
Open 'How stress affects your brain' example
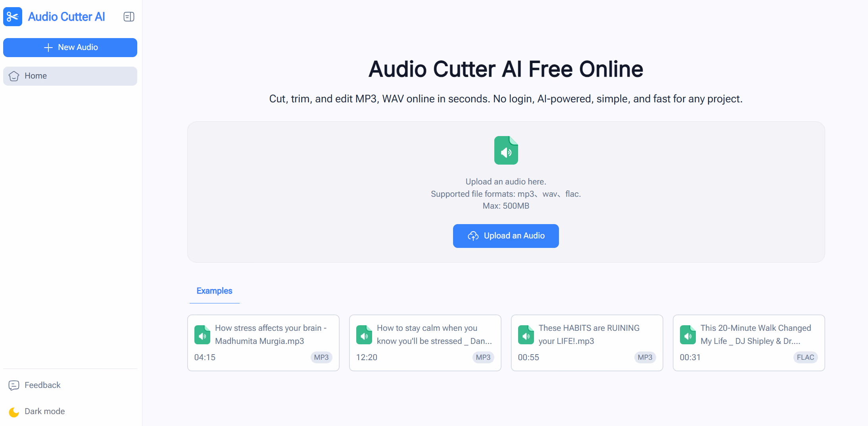[263, 343]
